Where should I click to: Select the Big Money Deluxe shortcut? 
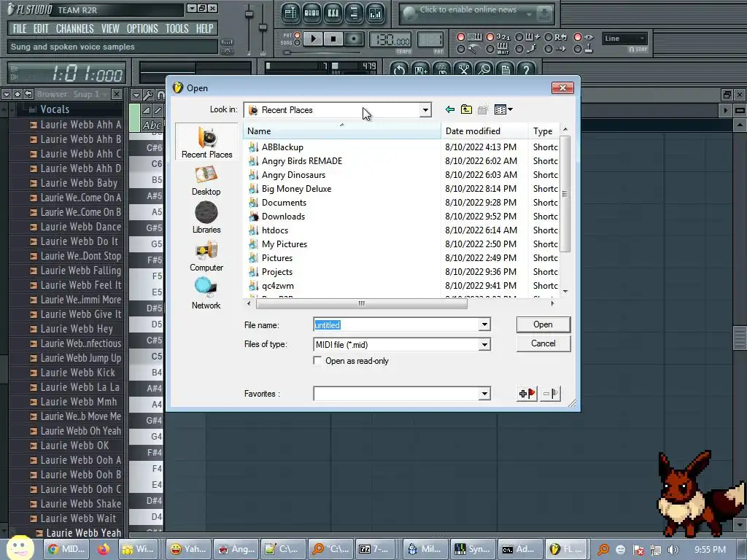[x=296, y=189]
